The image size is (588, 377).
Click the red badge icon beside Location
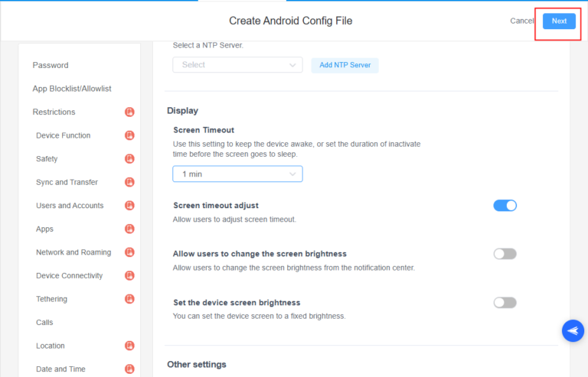pos(129,346)
